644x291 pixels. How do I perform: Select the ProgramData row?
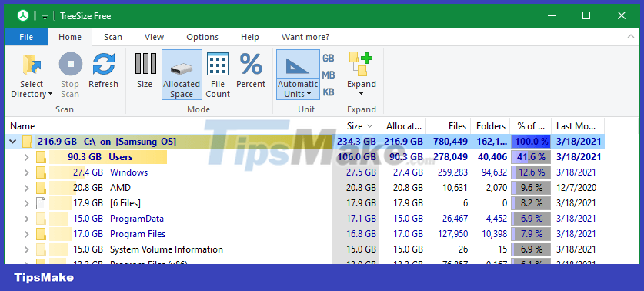[304, 219]
